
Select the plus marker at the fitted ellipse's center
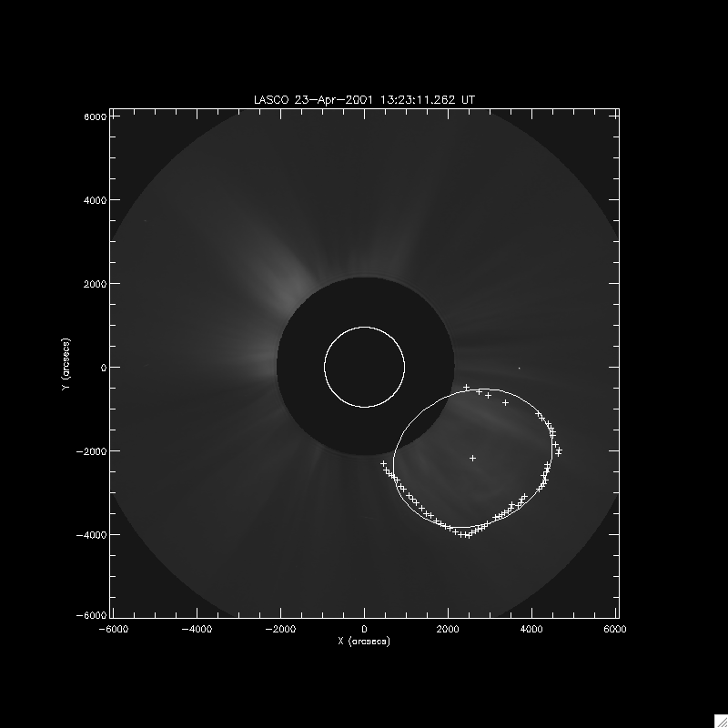point(472,458)
